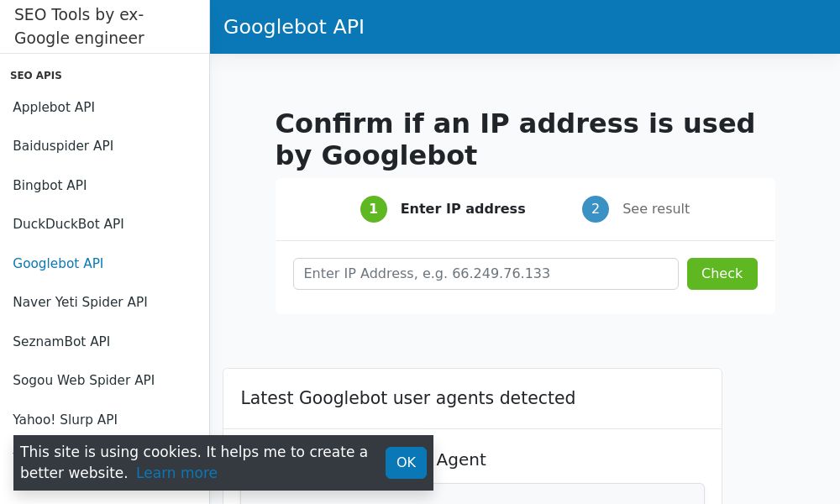Accept cookies with the OK button

point(406,463)
